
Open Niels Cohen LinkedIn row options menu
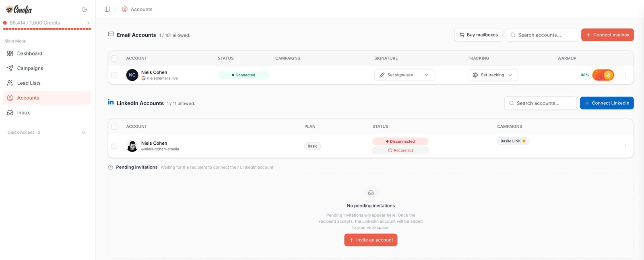(625, 146)
